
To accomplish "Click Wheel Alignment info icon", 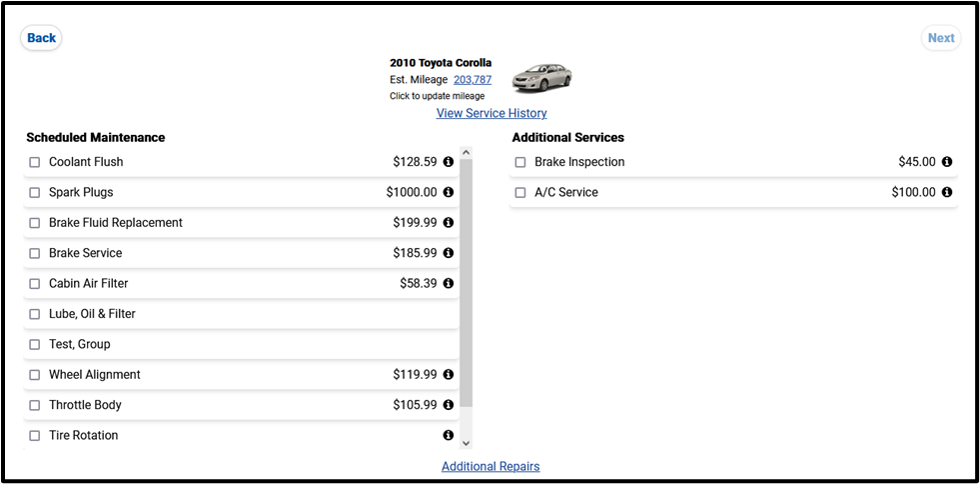I will coord(449,375).
